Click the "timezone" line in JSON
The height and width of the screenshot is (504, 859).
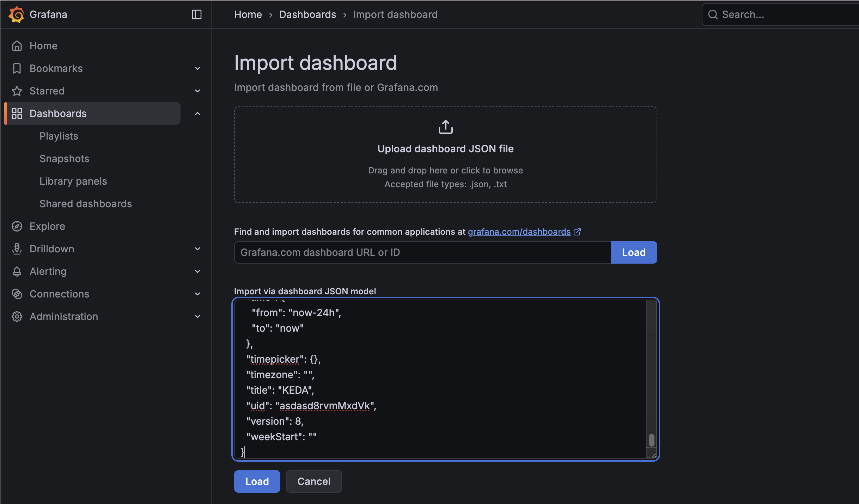tap(280, 375)
